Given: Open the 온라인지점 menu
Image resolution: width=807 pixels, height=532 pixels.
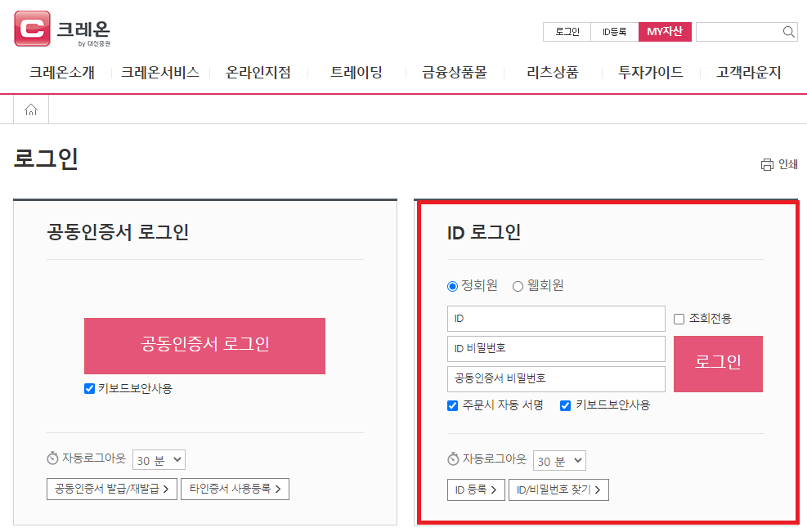Looking at the screenshot, I should 258,73.
